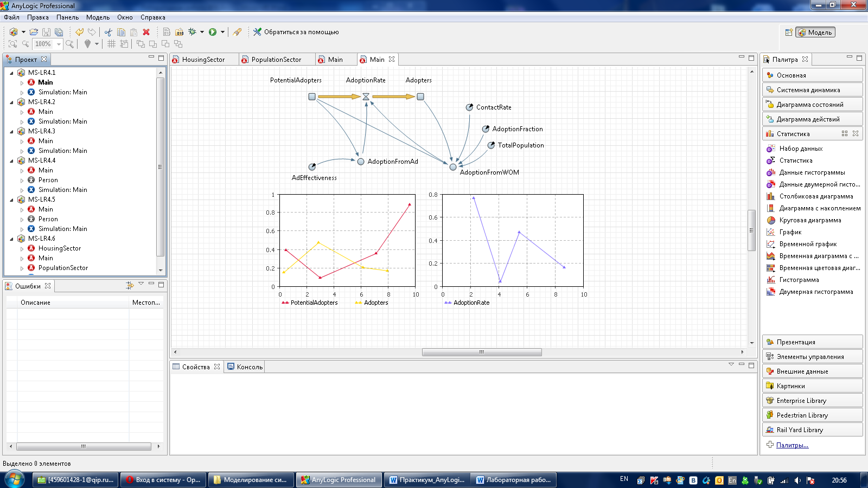
Task: Open the Модель menu
Action: 98,17
